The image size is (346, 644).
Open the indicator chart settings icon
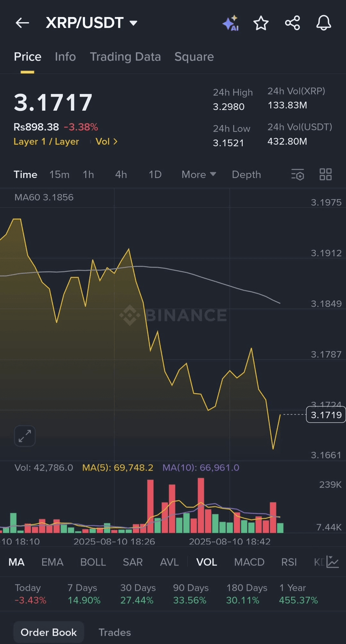[x=333, y=562]
